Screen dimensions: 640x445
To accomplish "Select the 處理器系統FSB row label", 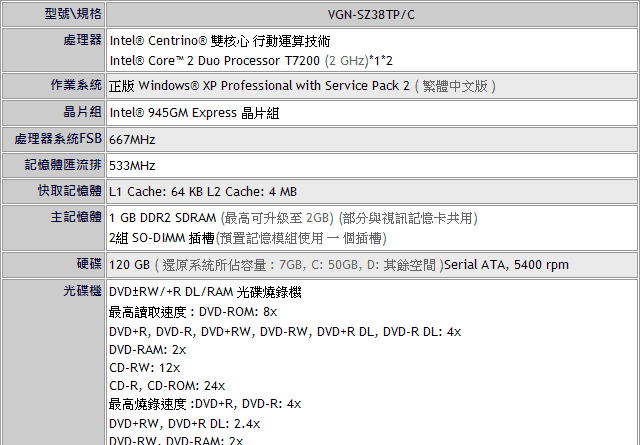I will [x=59, y=138].
